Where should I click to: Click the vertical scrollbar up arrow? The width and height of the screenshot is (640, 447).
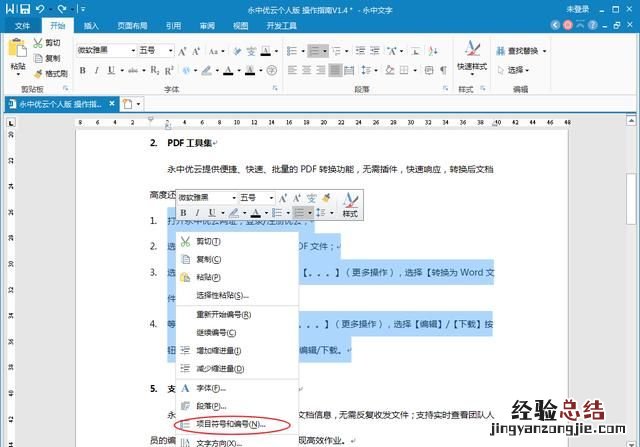click(631, 120)
